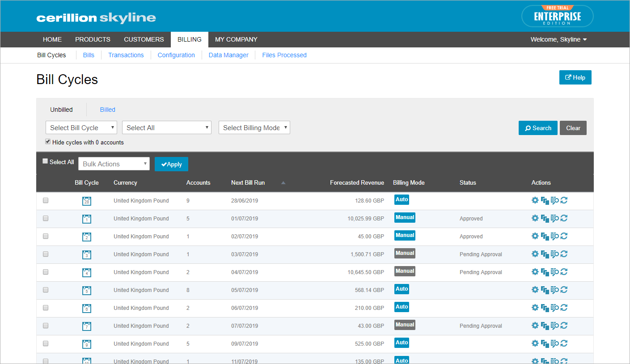Switch to the Billed tab
This screenshot has width=630, height=364.
click(x=108, y=110)
